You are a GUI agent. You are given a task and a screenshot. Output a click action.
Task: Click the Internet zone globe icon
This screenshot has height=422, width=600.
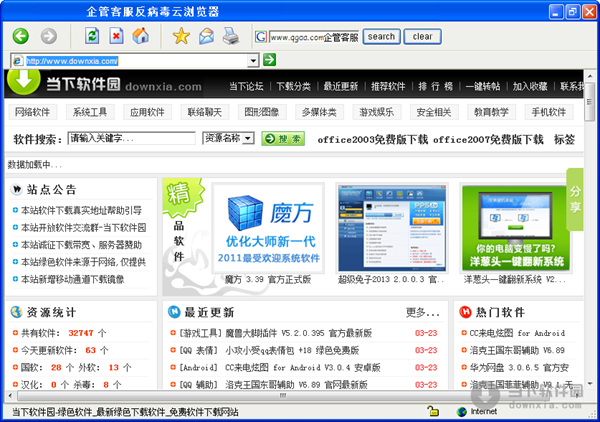coord(462,412)
